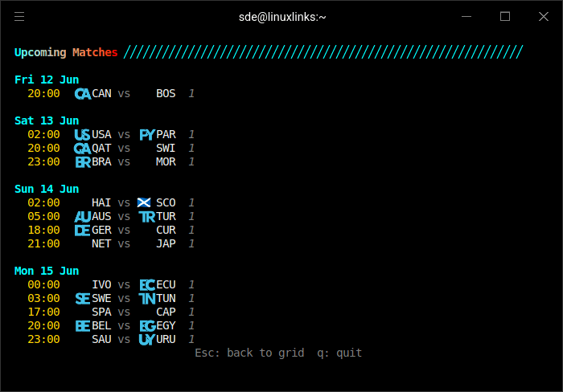
Task: Minimize the terminal window
Action: tap(466, 17)
